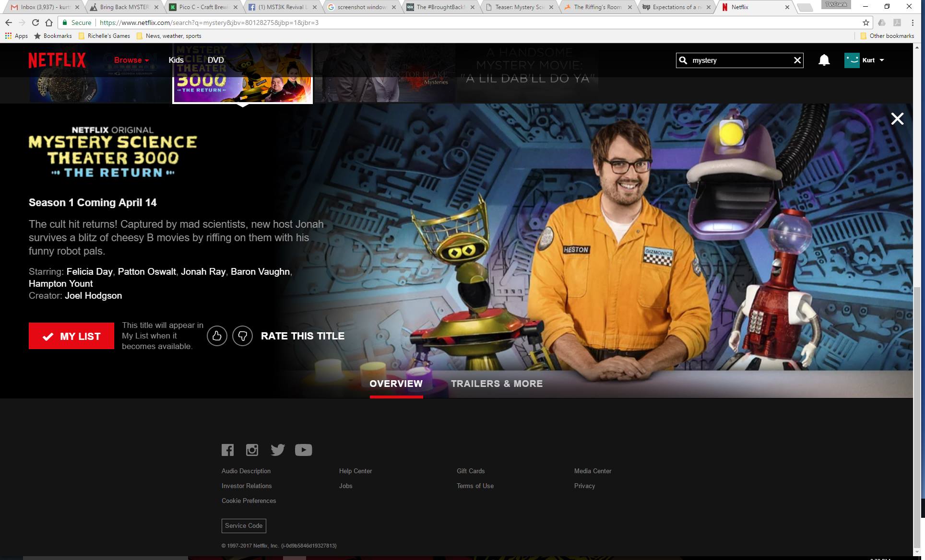
Task: Open the Kurt profile dropdown
Action: [x=865, y=60]
